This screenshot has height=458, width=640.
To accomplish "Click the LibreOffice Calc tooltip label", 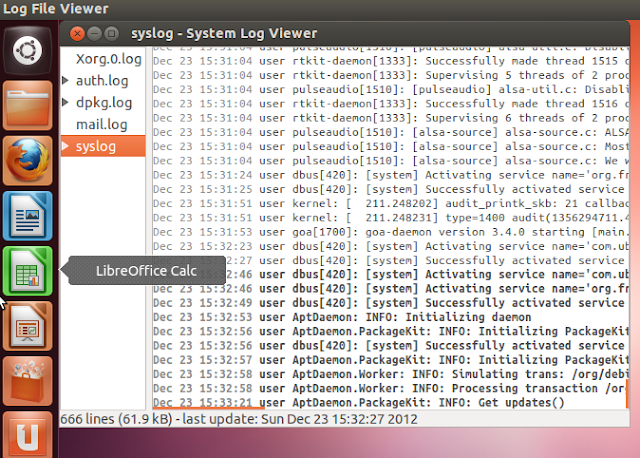I will pos(146,271).
